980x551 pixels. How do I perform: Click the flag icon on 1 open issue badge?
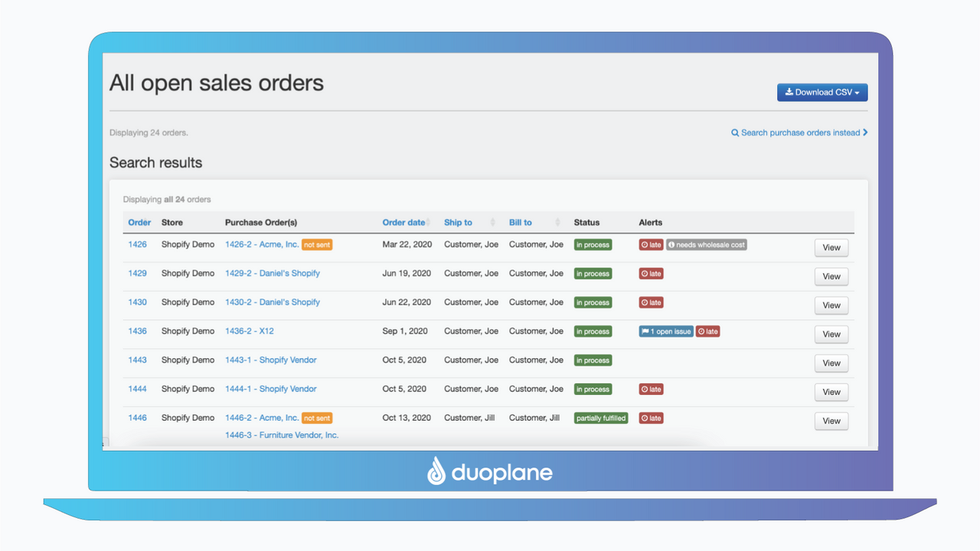pos(645,331)
